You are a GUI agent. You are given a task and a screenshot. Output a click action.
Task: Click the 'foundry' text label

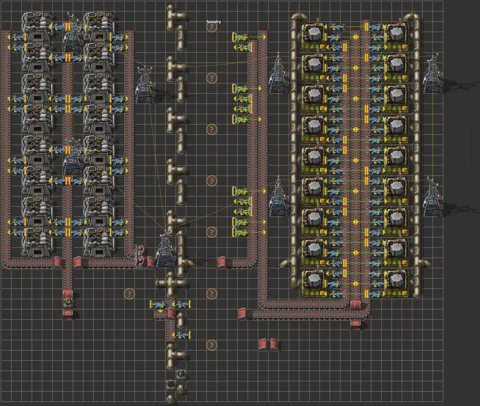click(213, 22)
